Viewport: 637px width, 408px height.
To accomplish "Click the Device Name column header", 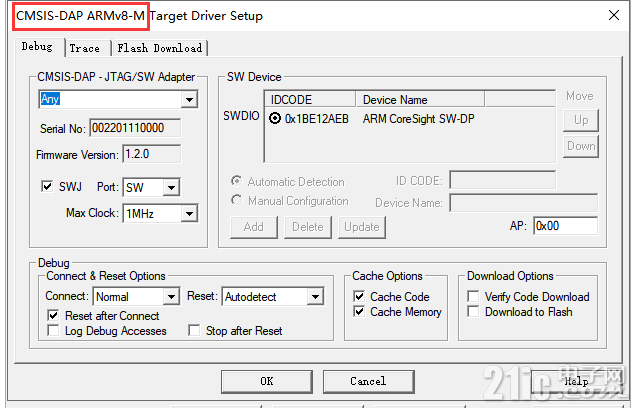I will (420, 100).
